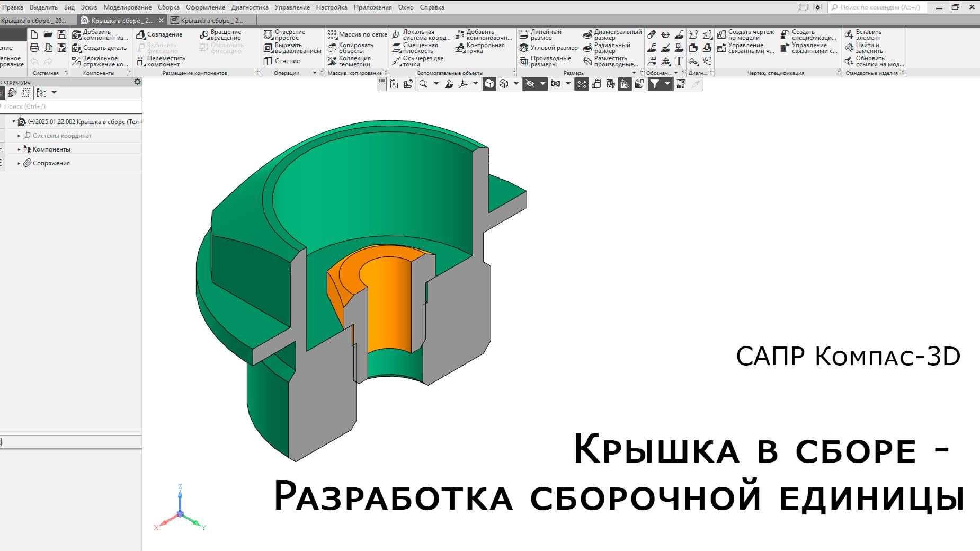Select the Диаметральный размер tool
Screen dimensions: 980x551
pos(612,34)
